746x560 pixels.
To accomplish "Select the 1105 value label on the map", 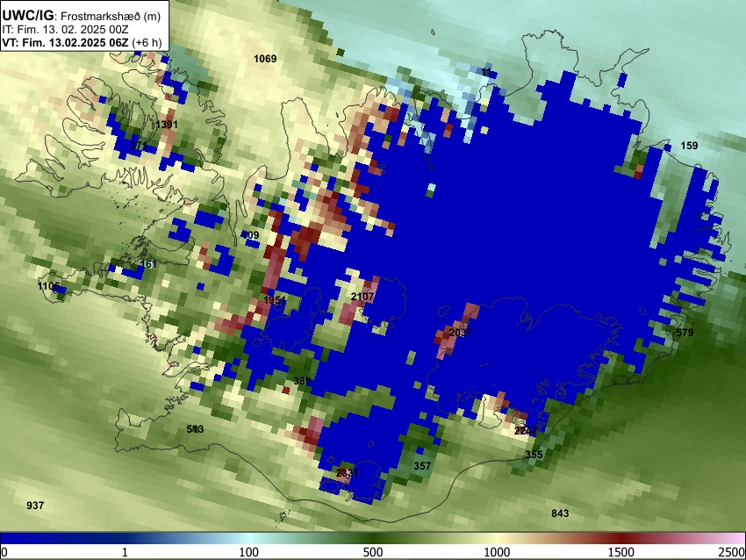I will click(x=48, y=286).
